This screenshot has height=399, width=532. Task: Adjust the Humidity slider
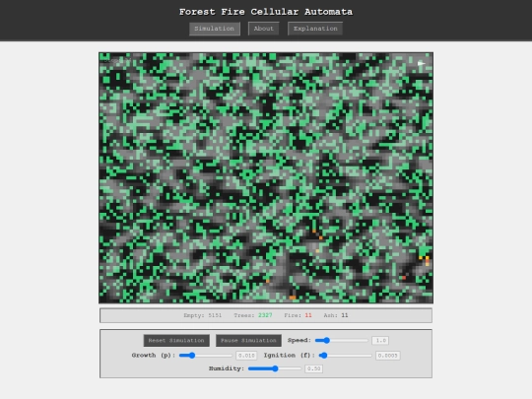(275, 368)
